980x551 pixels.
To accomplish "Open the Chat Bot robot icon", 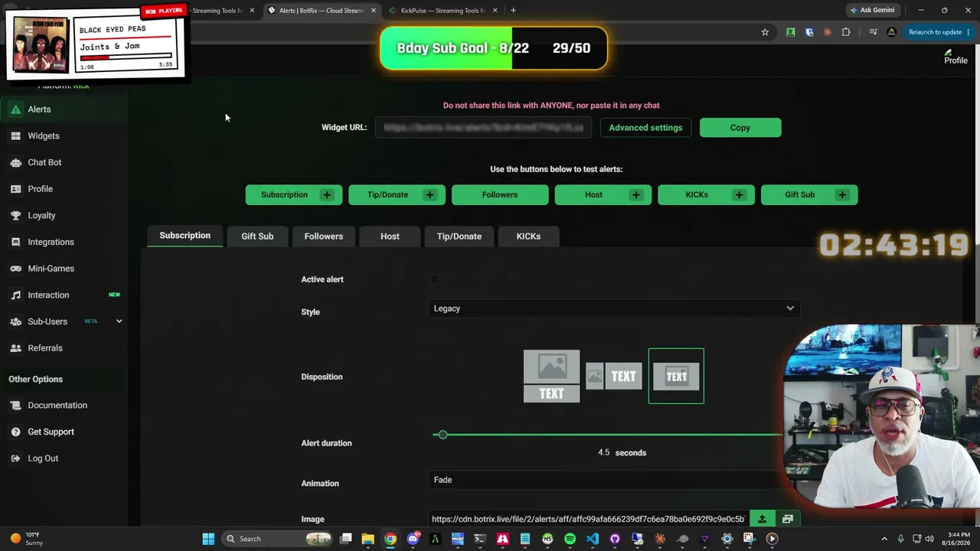I will pos(15,162).
